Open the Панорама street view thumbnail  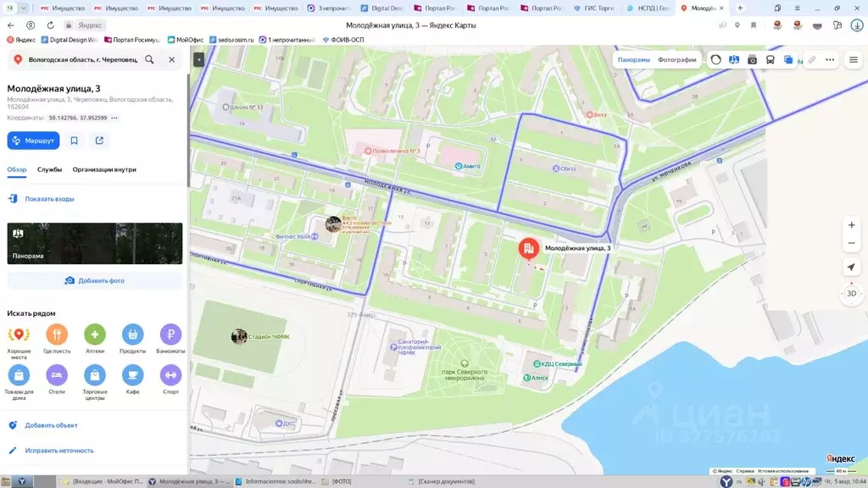(95, 243)
